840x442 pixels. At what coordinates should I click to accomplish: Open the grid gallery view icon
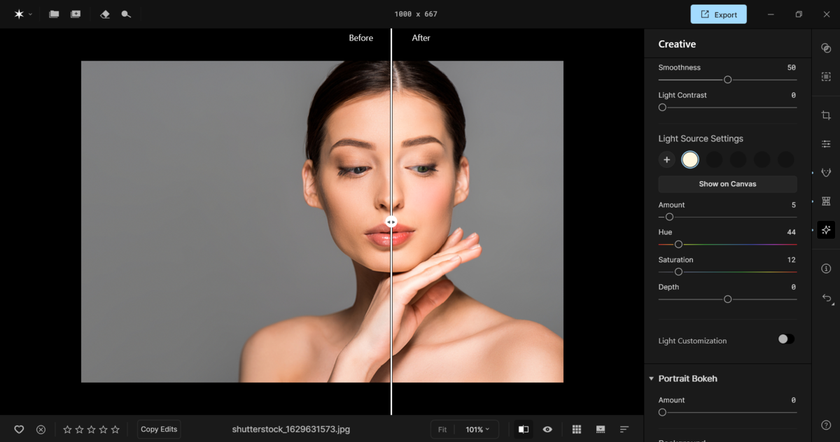click(576, 429)
